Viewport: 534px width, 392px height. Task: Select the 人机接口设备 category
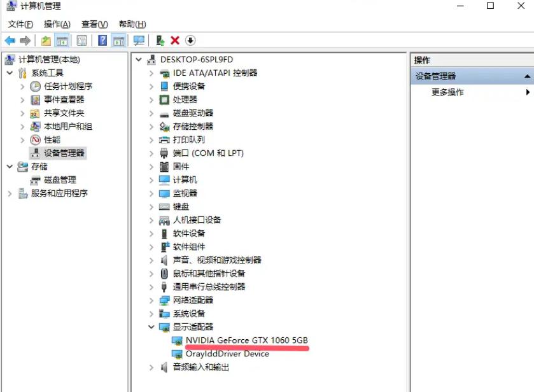[x=197, y=220]
